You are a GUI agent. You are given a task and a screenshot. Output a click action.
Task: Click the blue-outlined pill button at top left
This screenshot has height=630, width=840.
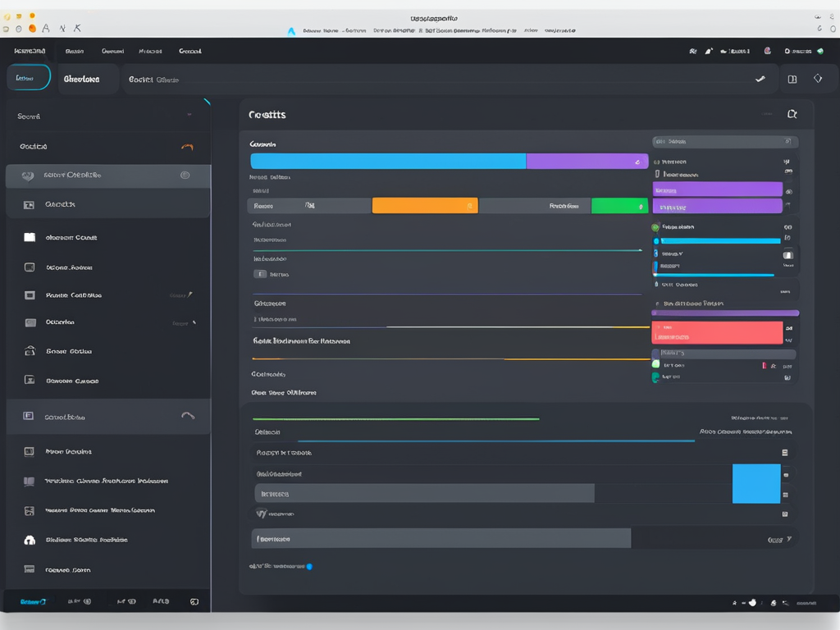tap(29, 79)
